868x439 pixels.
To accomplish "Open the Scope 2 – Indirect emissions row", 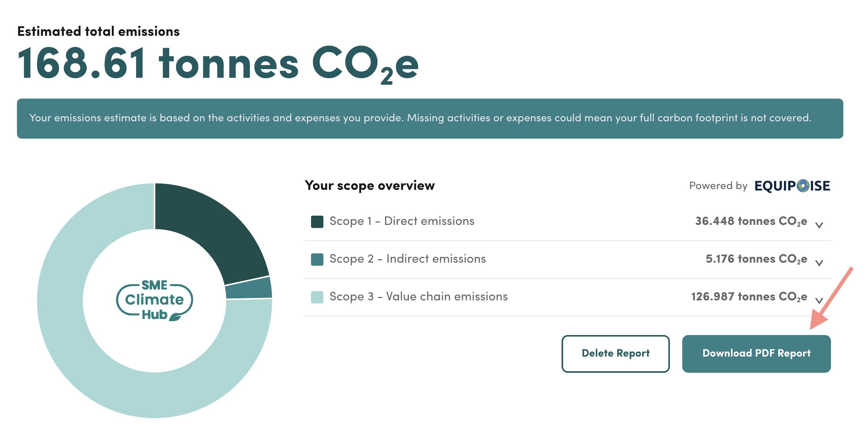I will click(567, 259).
